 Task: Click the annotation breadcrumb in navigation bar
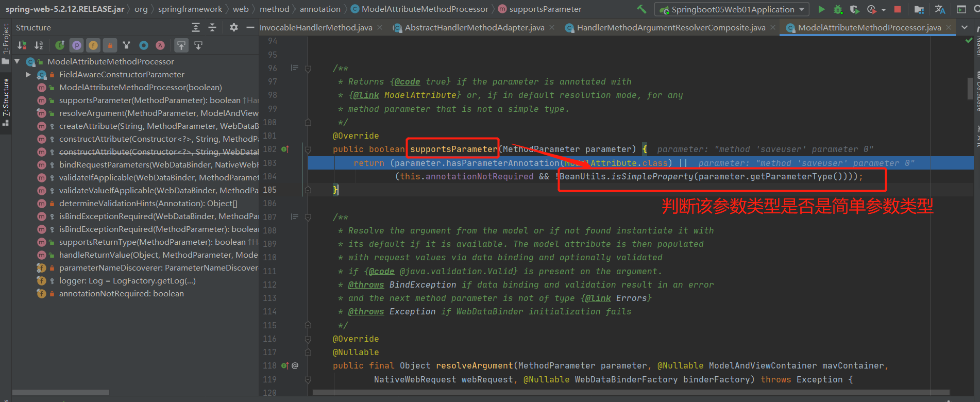pyautogui.click(x=320, y=9)
